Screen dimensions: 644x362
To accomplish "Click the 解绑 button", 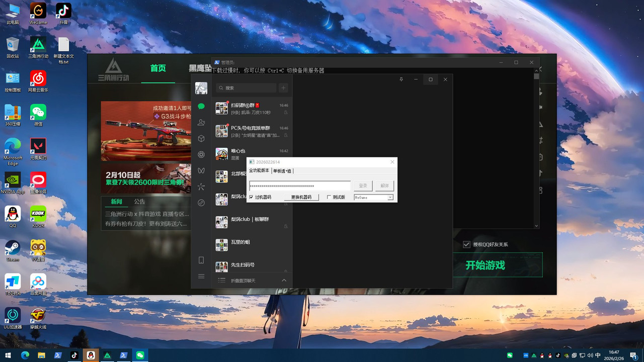I will pos(384,186).
